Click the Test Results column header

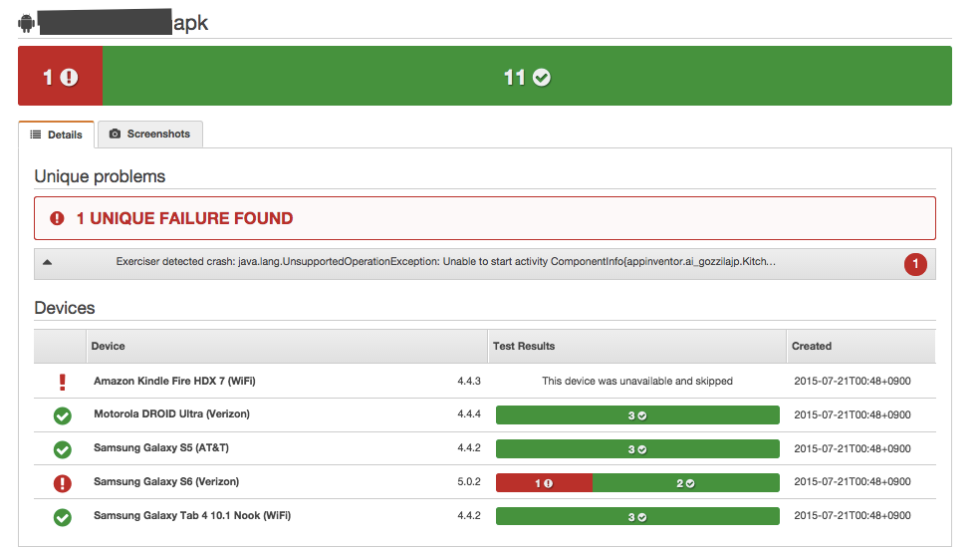point(636,347)
